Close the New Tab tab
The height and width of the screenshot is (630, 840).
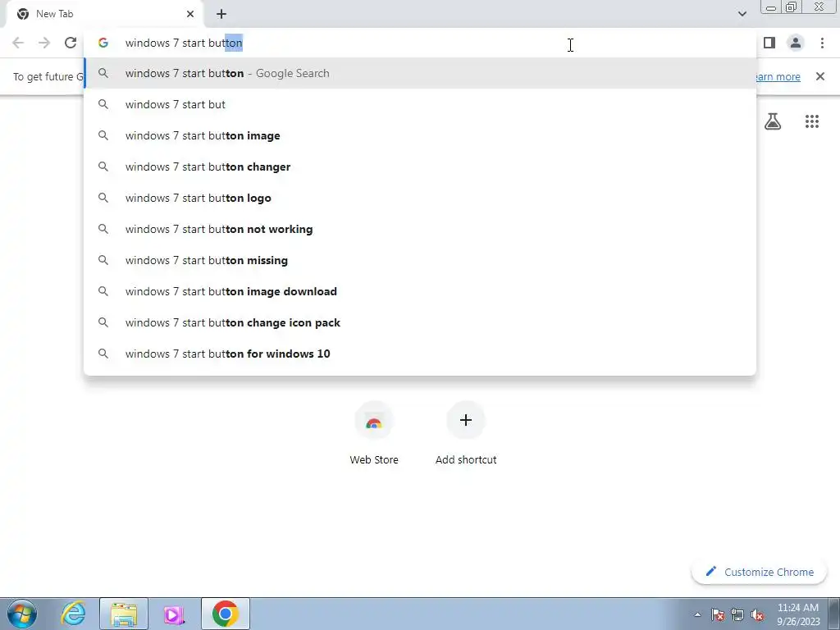click(x=190, y=14)
